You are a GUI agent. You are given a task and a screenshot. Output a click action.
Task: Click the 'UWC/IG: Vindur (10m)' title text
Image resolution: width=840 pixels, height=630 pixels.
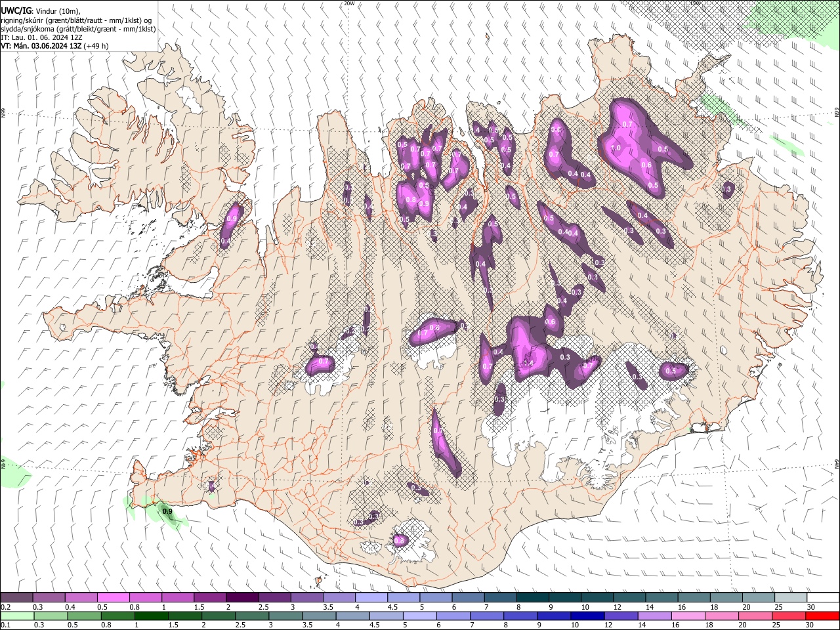[x=41, y=10]
